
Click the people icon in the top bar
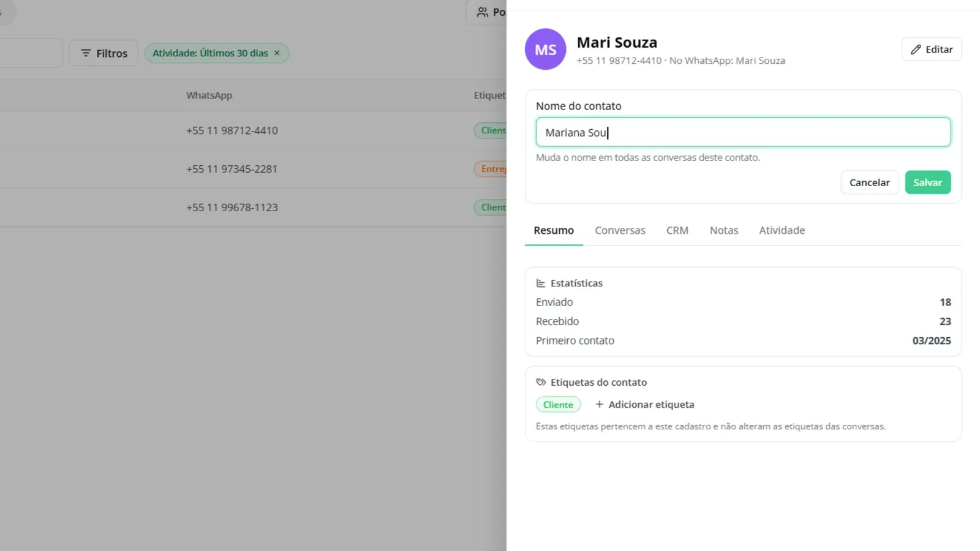(483, 12)
